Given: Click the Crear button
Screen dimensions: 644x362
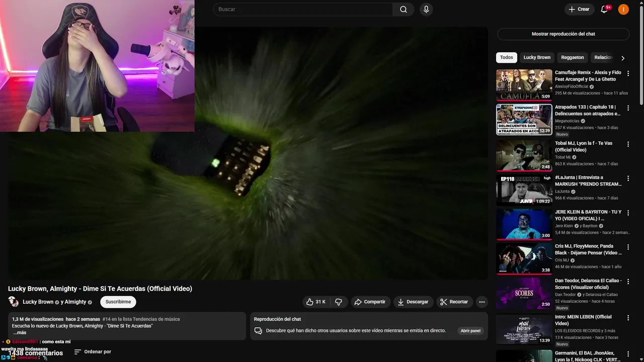Looking at the screenshot, I should 579,9.
